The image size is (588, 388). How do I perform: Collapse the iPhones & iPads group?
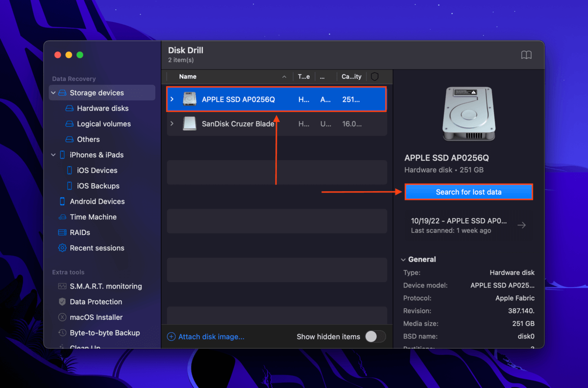53,155
